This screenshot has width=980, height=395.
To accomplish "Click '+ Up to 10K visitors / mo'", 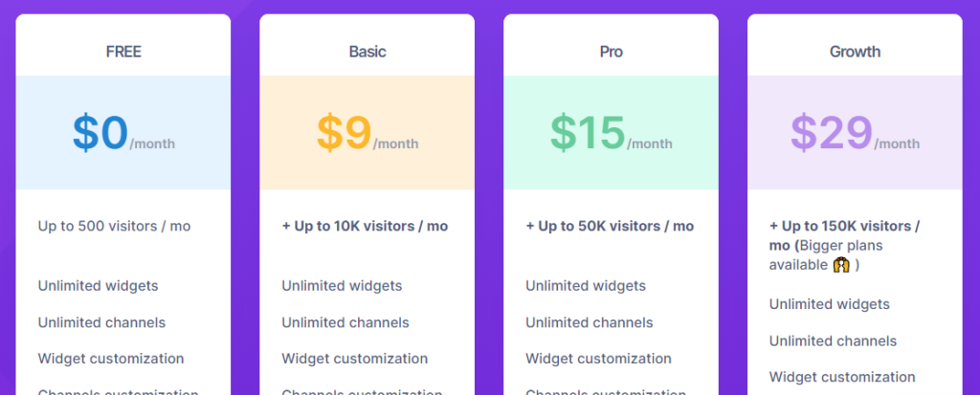I will [x=365, y=226].
